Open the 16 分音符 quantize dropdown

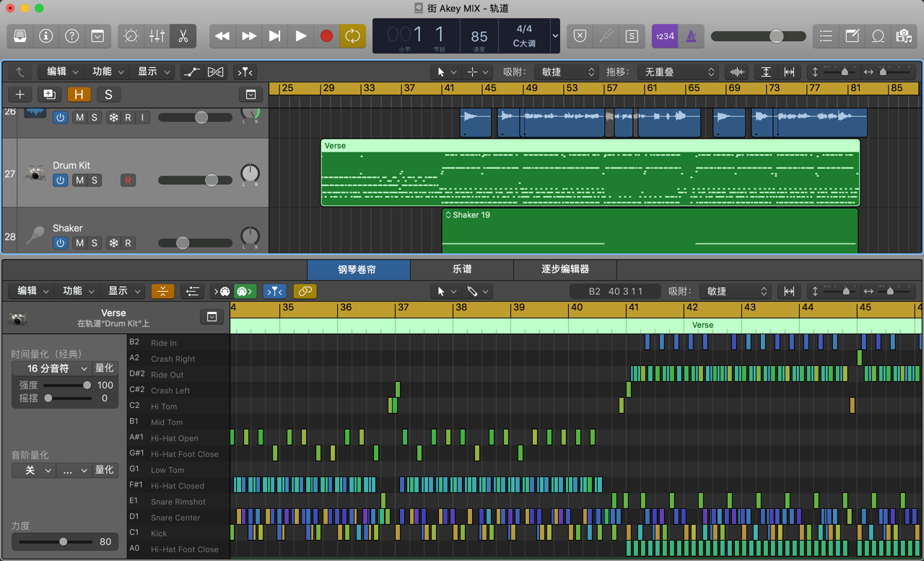click(x=52, y=368)
